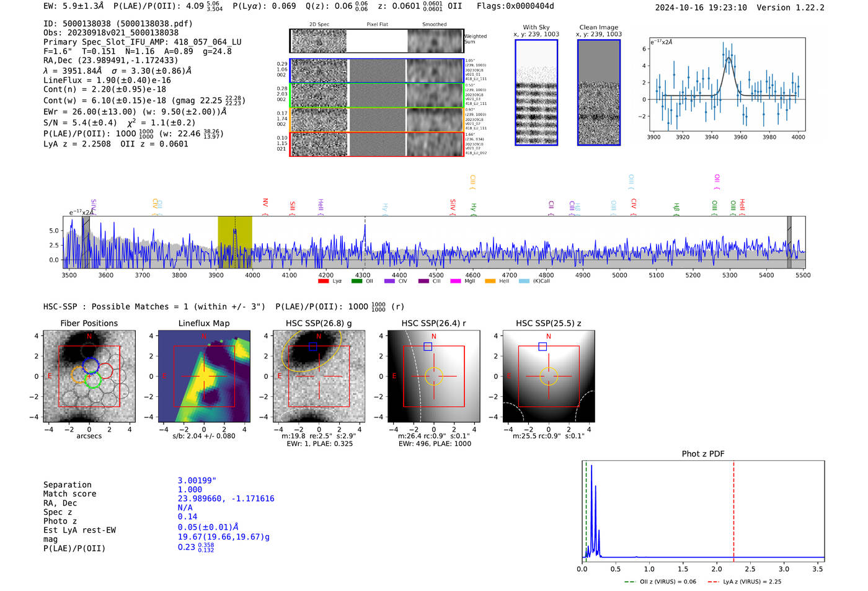Click the Gaussian emission line fit plot
Image resolution: width=868 pixels, height=591 pixels.
tap(727, 85)
